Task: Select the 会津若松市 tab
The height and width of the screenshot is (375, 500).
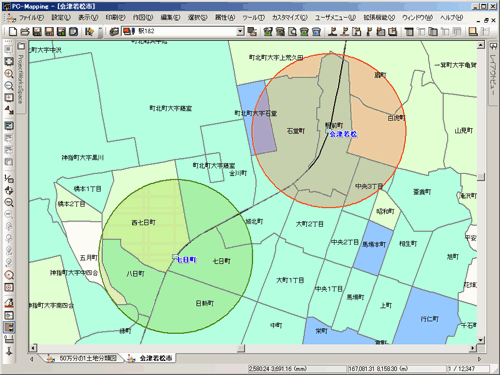Action: (x=151, y=358)
